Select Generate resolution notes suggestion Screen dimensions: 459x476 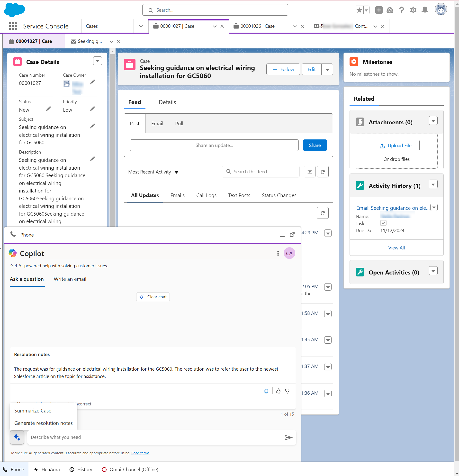click(x=44, y=423)
